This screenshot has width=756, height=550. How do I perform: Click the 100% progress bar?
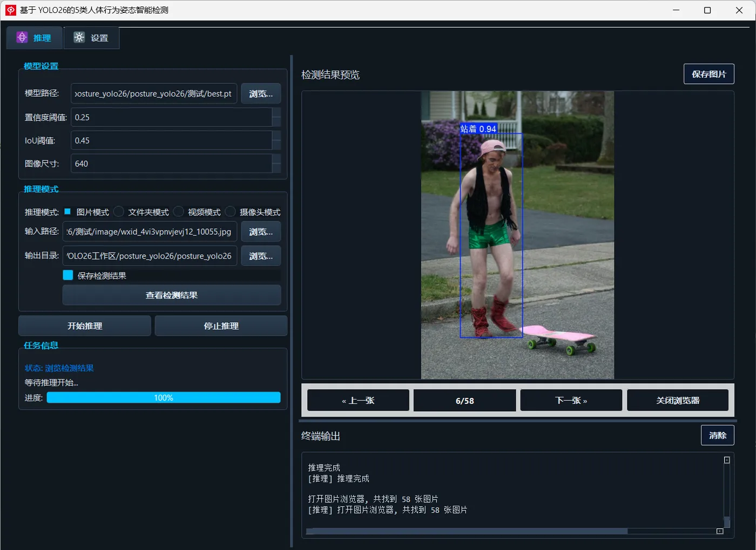[x=164, y=398]
